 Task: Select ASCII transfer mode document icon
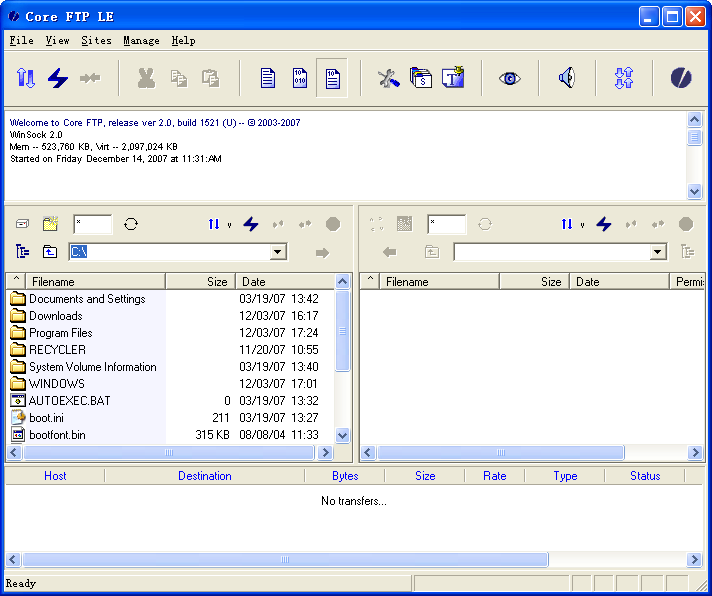(x=267, y=78)
